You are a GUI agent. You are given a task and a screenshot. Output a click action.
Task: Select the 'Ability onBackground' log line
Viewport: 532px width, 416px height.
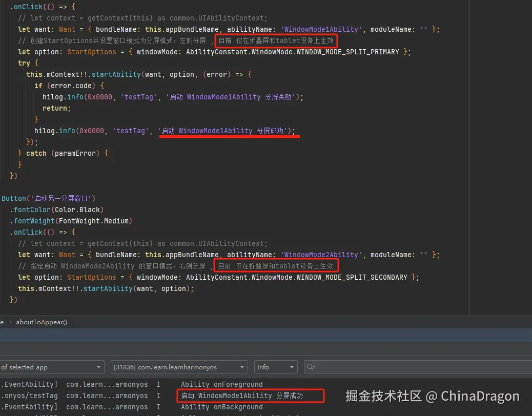221,407
